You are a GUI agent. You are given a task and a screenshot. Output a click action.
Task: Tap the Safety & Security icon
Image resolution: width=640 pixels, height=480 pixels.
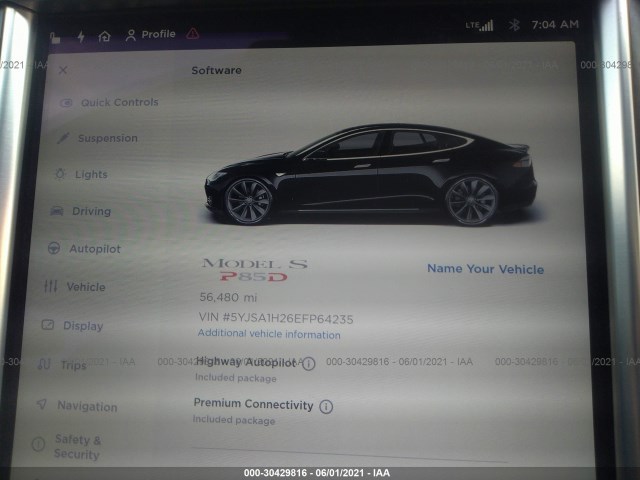click(x=38, y=444)
